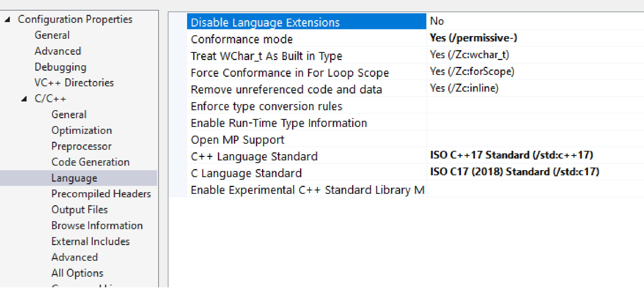Show the All Options page
Viewport: 644px width, 291px height.
pos(77,273)
